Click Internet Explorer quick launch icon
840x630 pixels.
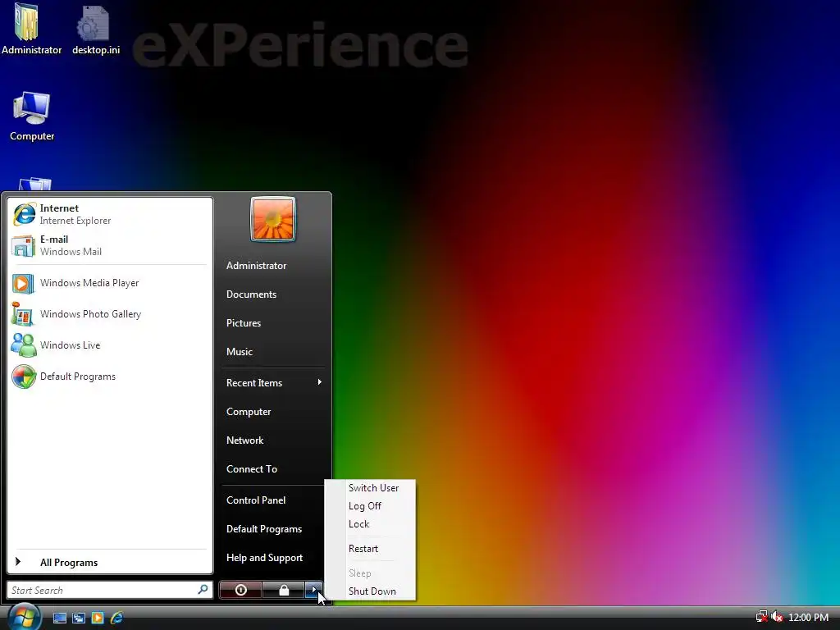tap(116, 618)
